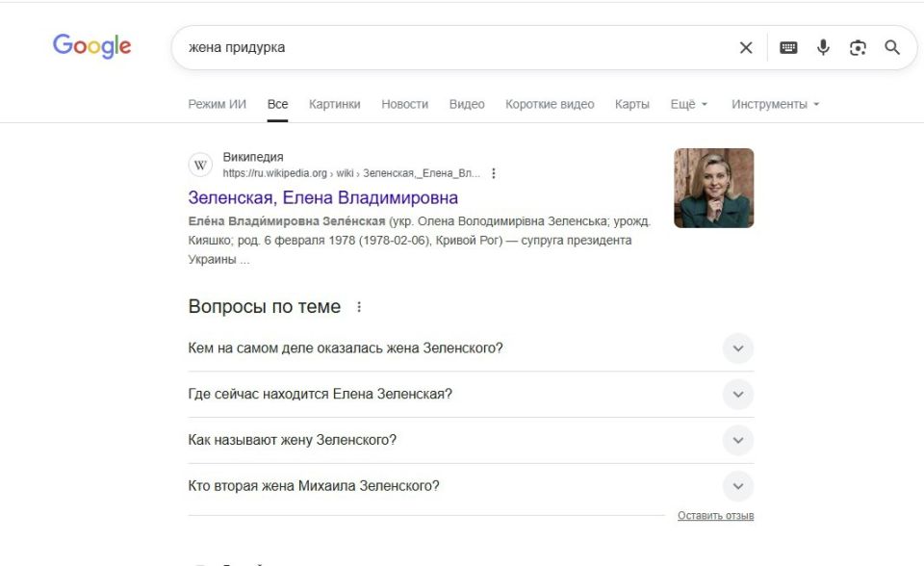Expand the question about where Елена Зеленская is now
The image size is (924, 566).
737,395
